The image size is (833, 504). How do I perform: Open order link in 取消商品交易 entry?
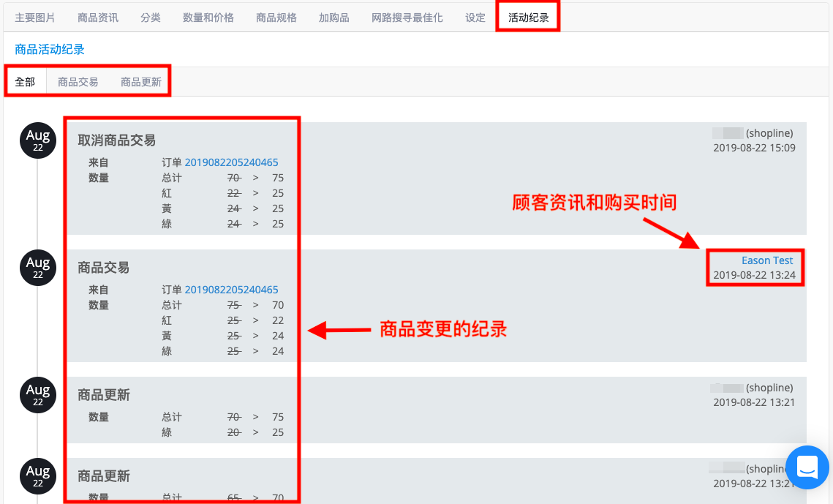click(232, 162)
